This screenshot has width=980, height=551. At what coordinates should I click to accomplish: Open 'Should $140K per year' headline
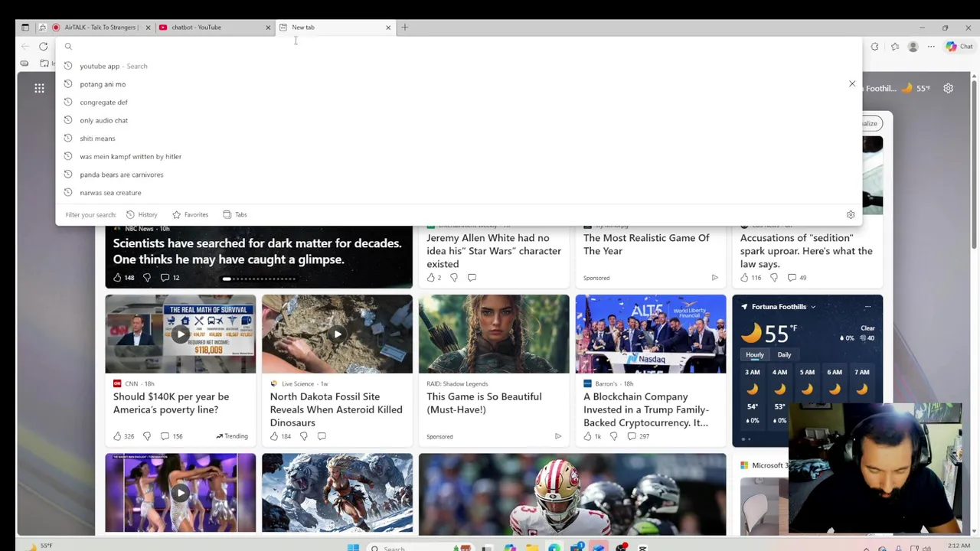point(171,403)
